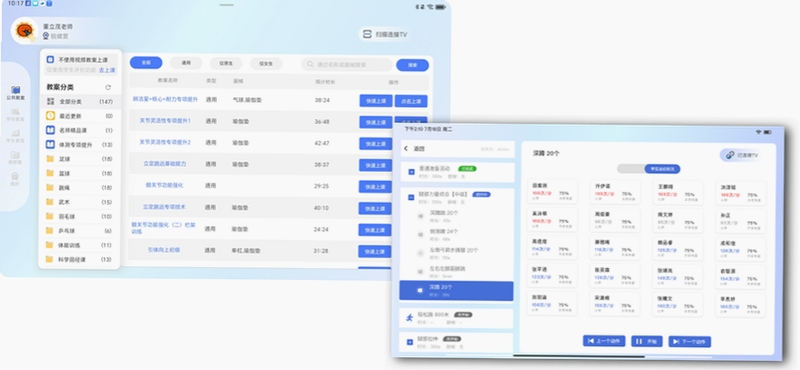Viewport: 800px width, 370px height.
Task: Open the 我的 profile sidebar icon
Action: click(15, 179)
